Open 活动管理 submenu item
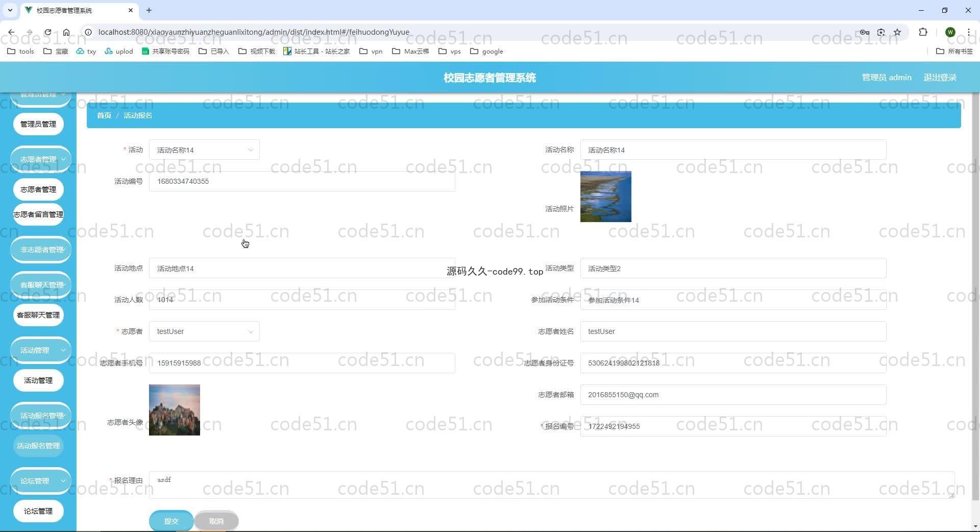980x532 pixels. (x=38, y=380)
